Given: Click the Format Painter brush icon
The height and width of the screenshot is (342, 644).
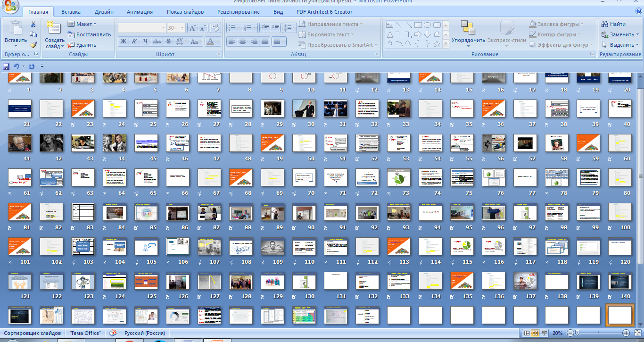Looking at the screenshot, I should pyautogui.click(x=33, y=45).
